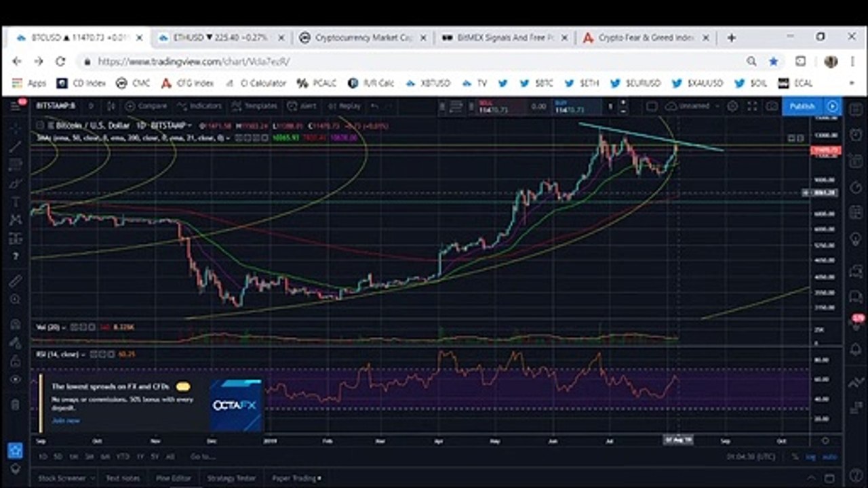This screenshot has height=488, width=868.
Task: Open indicator Templates
Action: tap(254, 106)
